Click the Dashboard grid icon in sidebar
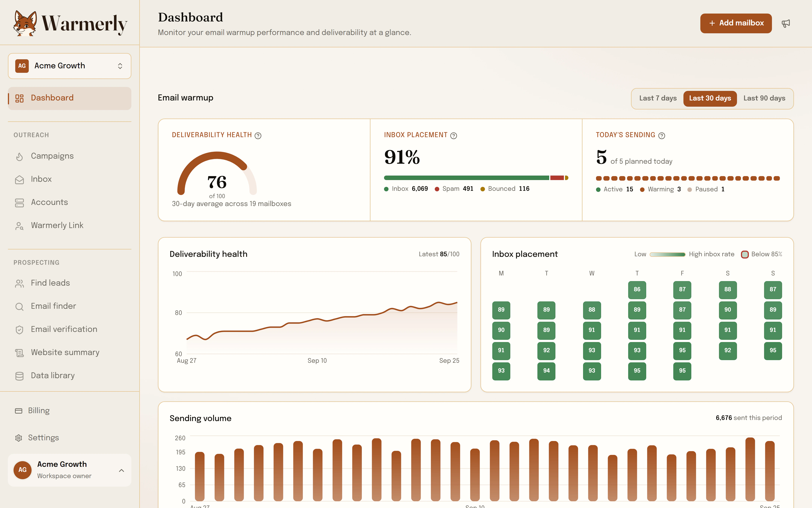This screenshot has height=508, width=812. tap(20, 98)
